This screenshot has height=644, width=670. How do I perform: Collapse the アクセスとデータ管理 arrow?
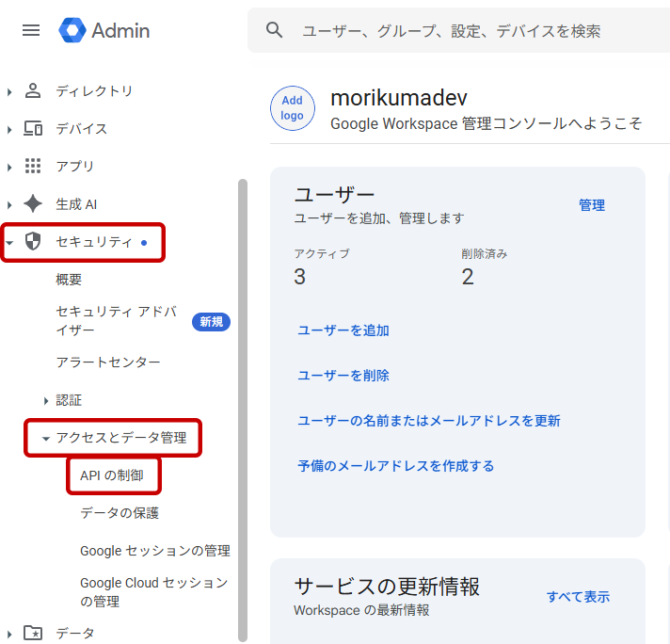[45, 438]
